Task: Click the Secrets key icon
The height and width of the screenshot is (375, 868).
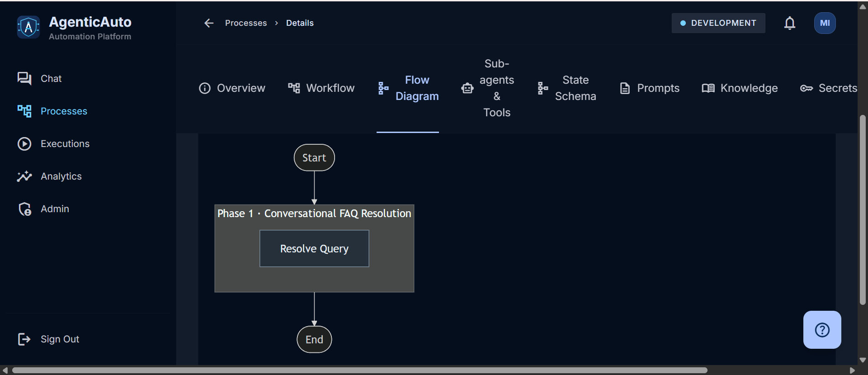Action: click(807, 88)
